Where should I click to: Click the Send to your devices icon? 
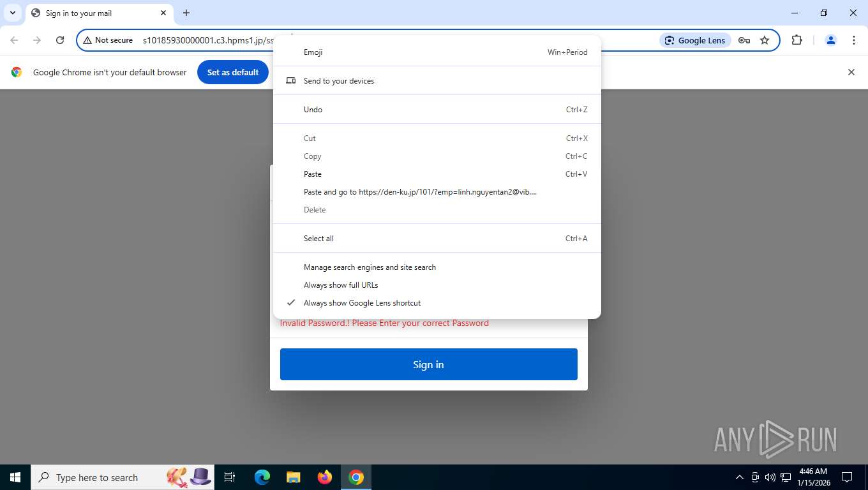291,81
